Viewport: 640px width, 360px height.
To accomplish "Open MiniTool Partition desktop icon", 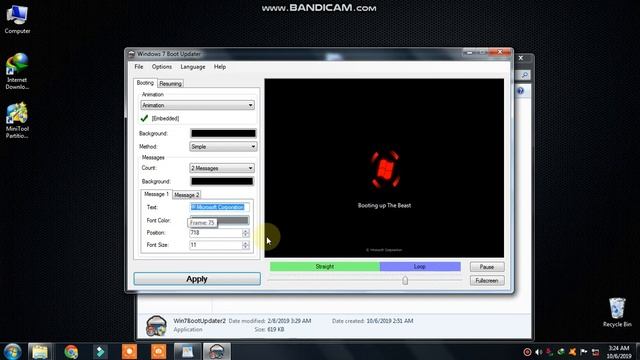I will pos(17,120).
